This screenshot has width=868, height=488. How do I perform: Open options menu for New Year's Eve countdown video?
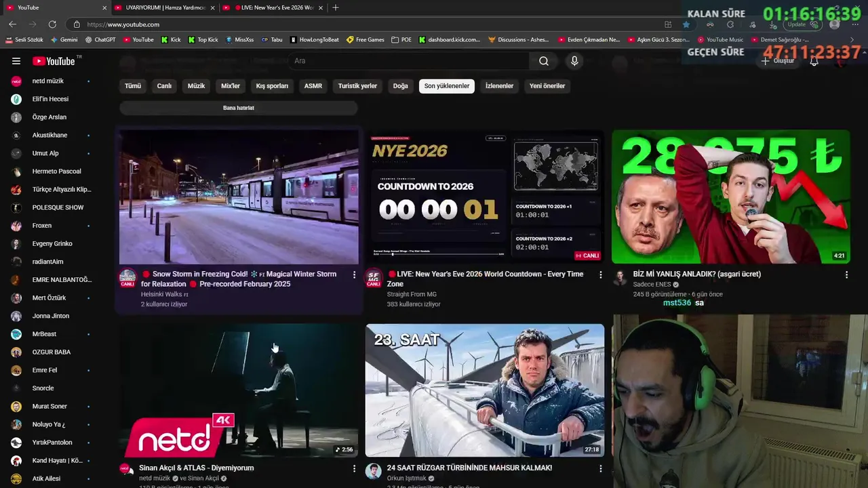(x=600, y=274)
